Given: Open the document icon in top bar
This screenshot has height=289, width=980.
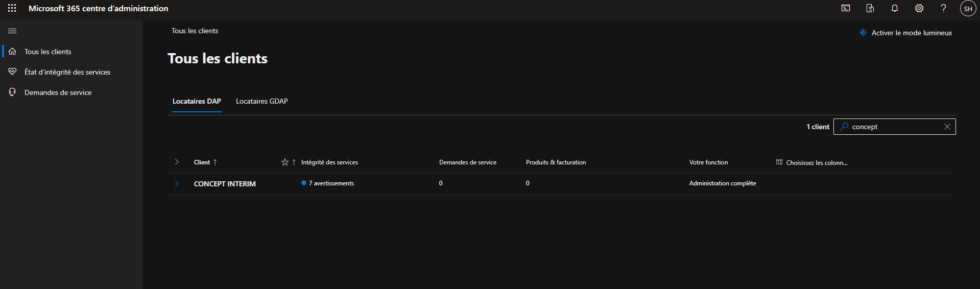Looking at the screenshot, I should [x=870, y=8].
